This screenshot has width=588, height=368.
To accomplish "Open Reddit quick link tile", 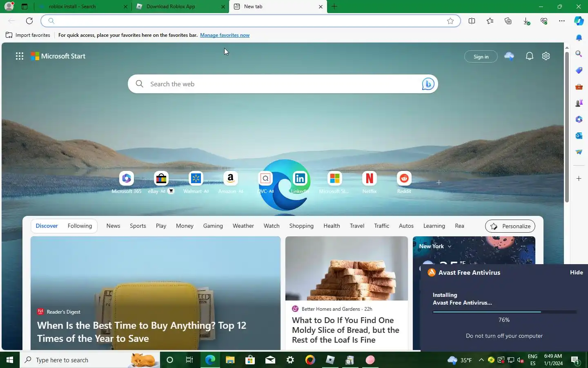I will pos(404,182).
